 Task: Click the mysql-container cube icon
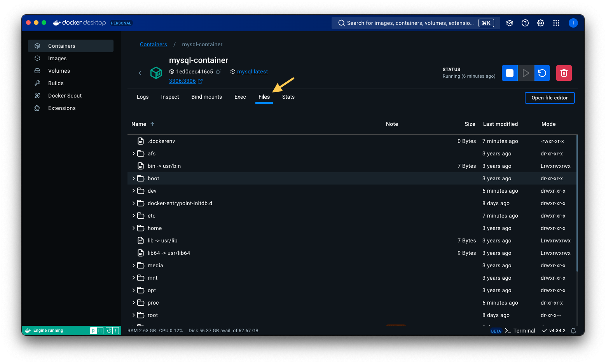point(156,73)
